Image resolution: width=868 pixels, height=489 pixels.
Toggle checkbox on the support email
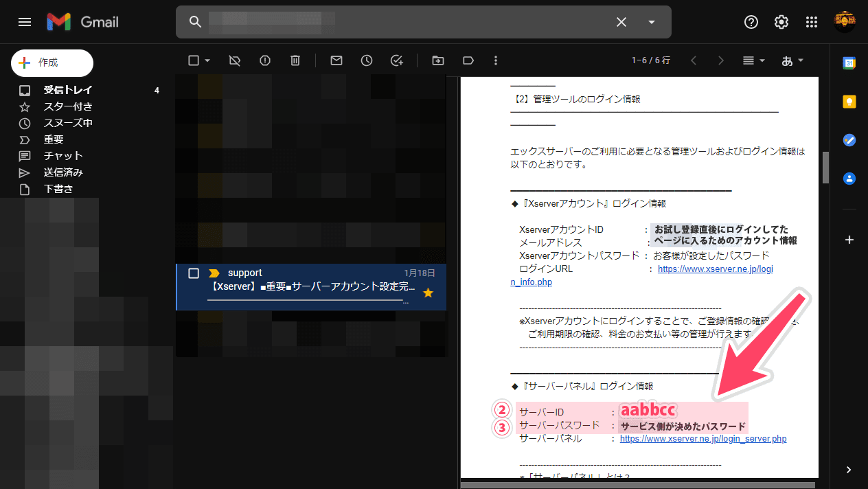194,273
